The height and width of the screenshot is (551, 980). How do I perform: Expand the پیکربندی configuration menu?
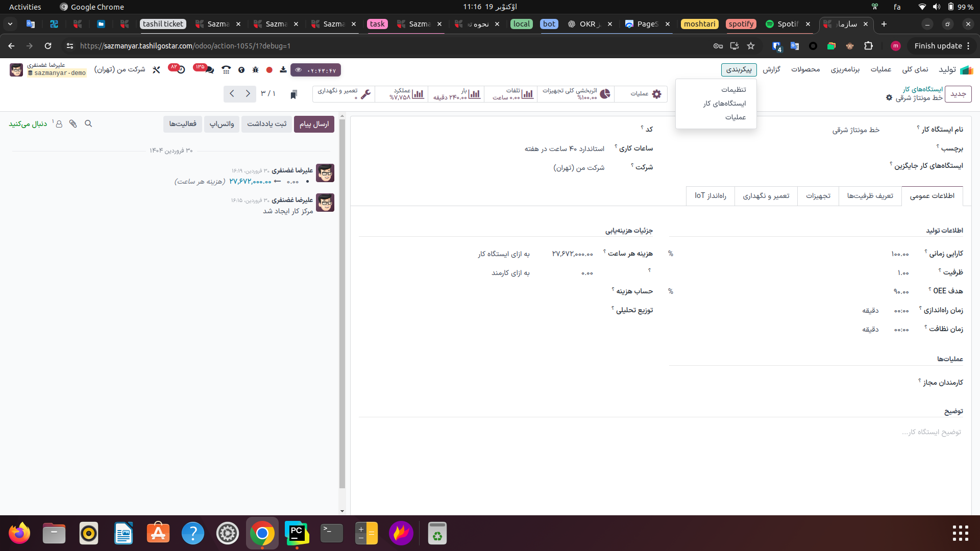click(739, 69)
